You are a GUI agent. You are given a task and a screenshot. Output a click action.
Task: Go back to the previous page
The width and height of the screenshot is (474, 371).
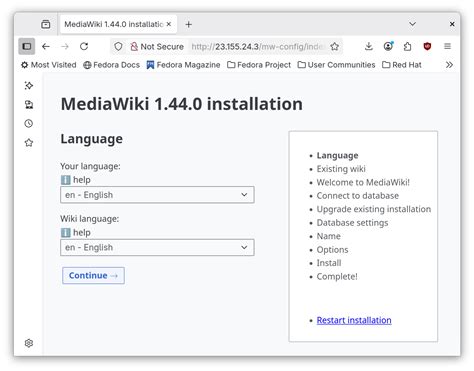(46, 46)
